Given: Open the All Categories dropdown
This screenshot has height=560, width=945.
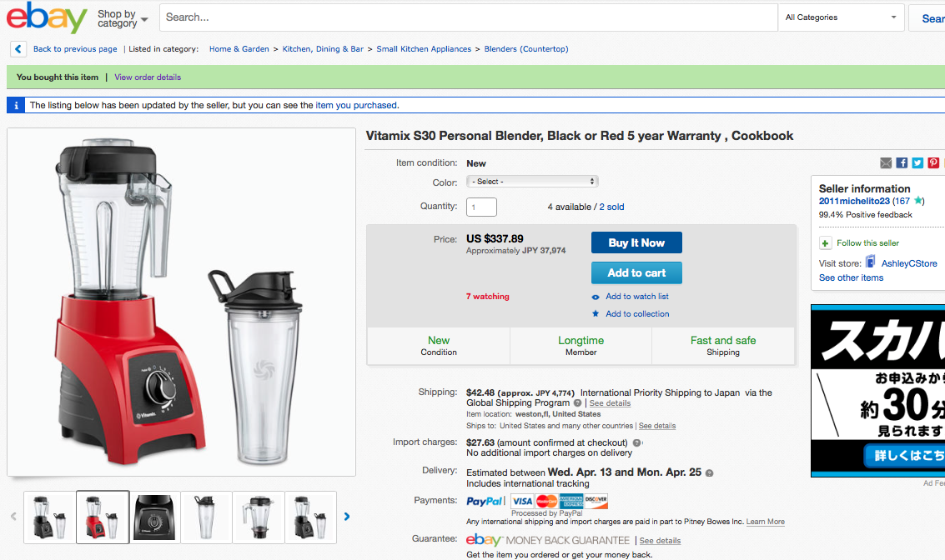Looking at the screenshot, I should tap(840, 17).
